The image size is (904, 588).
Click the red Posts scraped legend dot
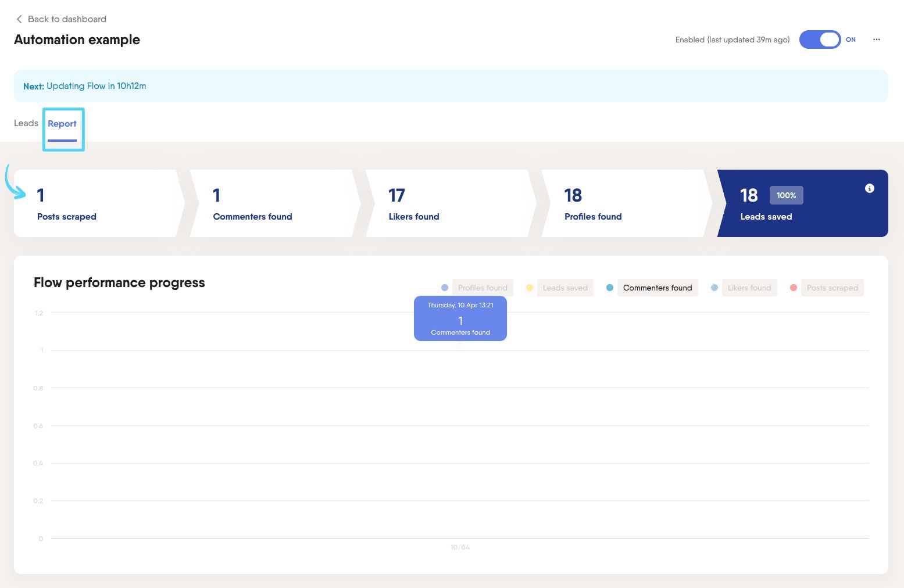(x=794, y=288)
